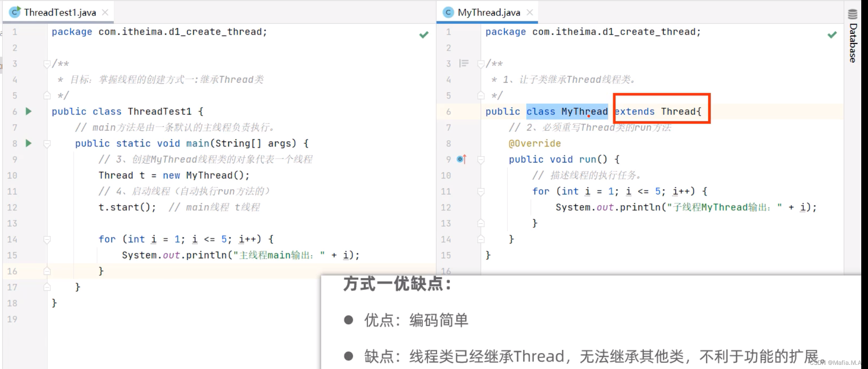
Task: Click the Thread superclass name in MyThread
Action: tap(678, 111)
